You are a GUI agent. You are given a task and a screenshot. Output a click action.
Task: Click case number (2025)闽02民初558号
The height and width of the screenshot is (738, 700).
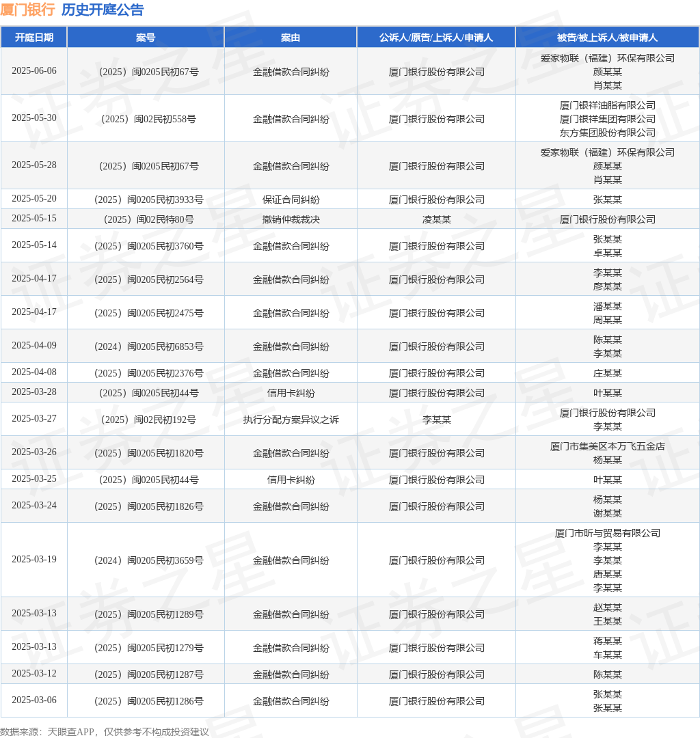coord(149,119)
